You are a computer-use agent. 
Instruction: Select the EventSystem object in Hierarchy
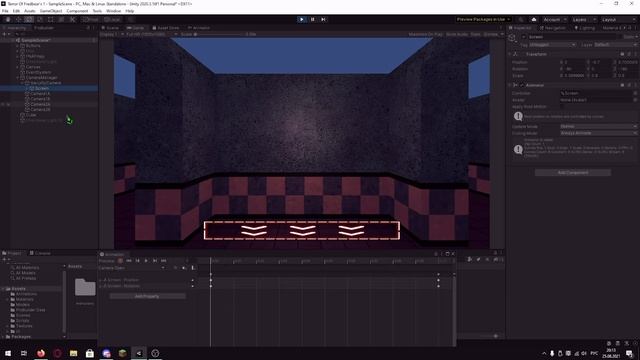(39, 72)
